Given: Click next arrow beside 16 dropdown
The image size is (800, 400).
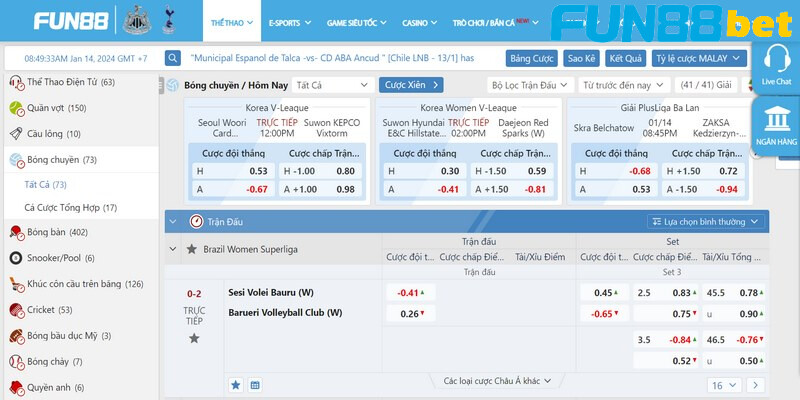Looking at the screenshot, I should point(756,385).
